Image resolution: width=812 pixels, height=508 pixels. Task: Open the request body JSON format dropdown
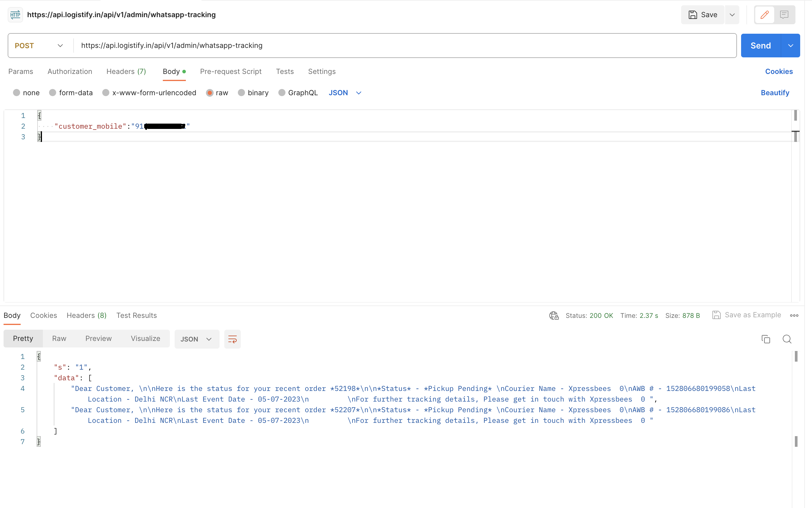[x=345, y=93]
